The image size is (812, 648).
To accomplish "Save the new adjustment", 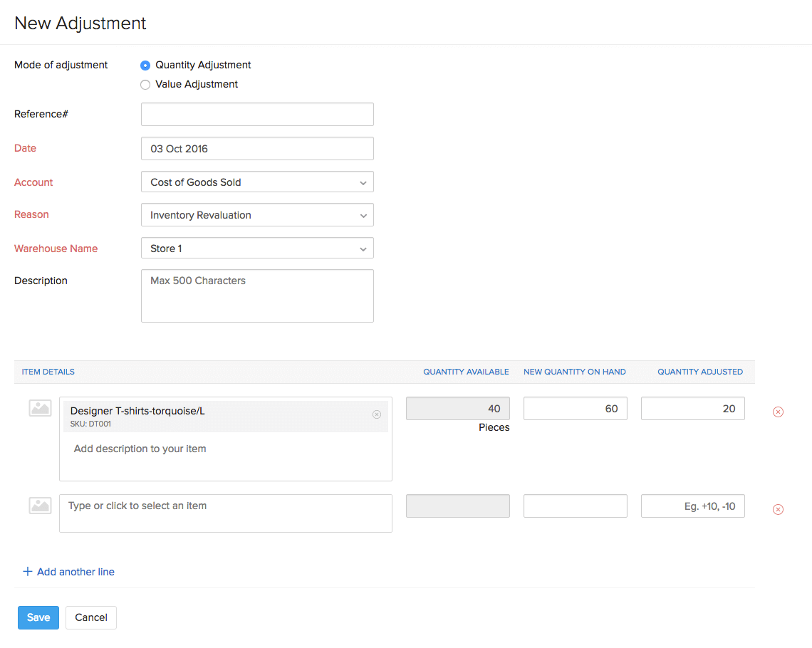I will point(38,617).
